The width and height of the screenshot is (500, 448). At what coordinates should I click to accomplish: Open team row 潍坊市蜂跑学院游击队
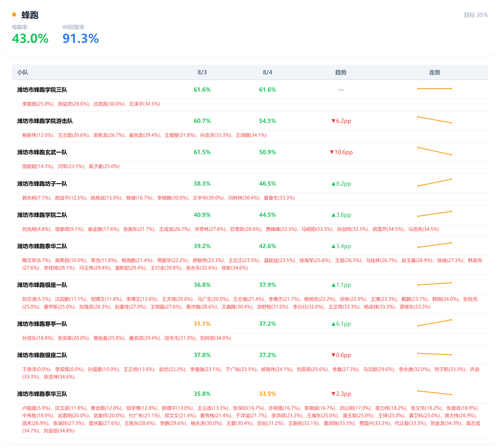(x=45, y=121)
